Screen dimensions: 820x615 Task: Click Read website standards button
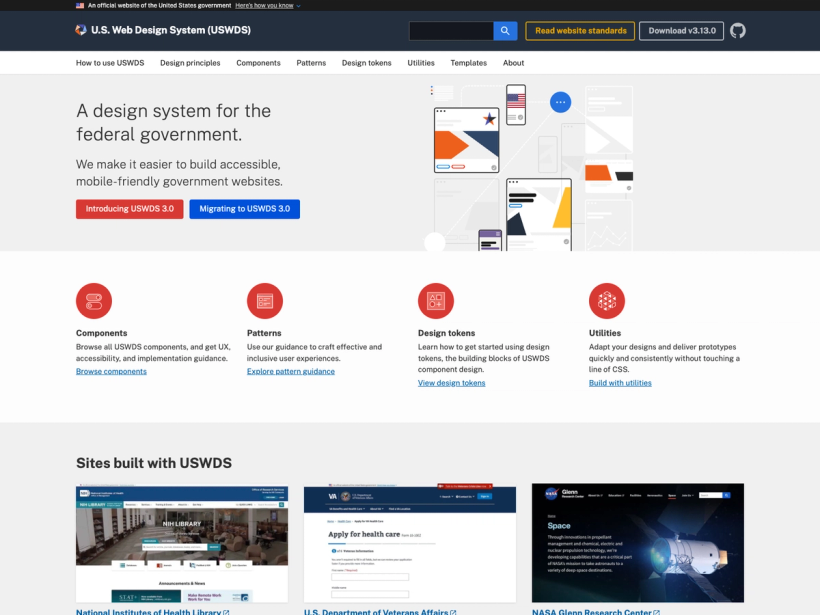point(580,31)
